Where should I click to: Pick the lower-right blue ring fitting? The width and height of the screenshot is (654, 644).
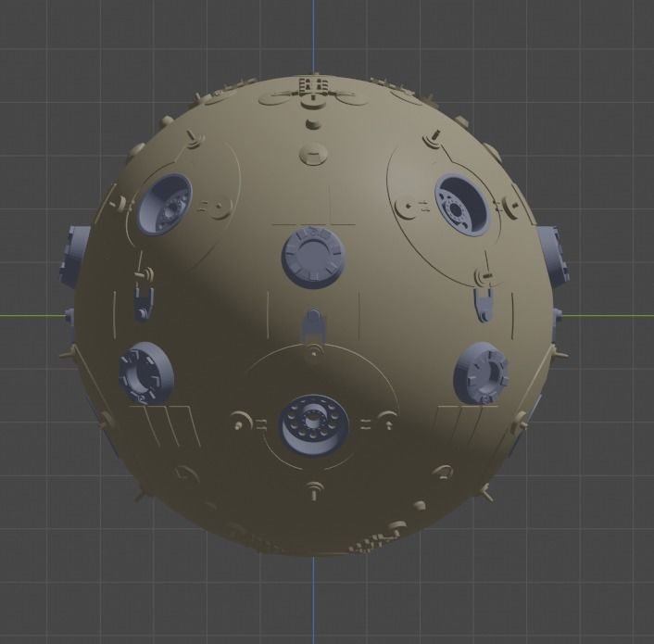pos(482,373)
